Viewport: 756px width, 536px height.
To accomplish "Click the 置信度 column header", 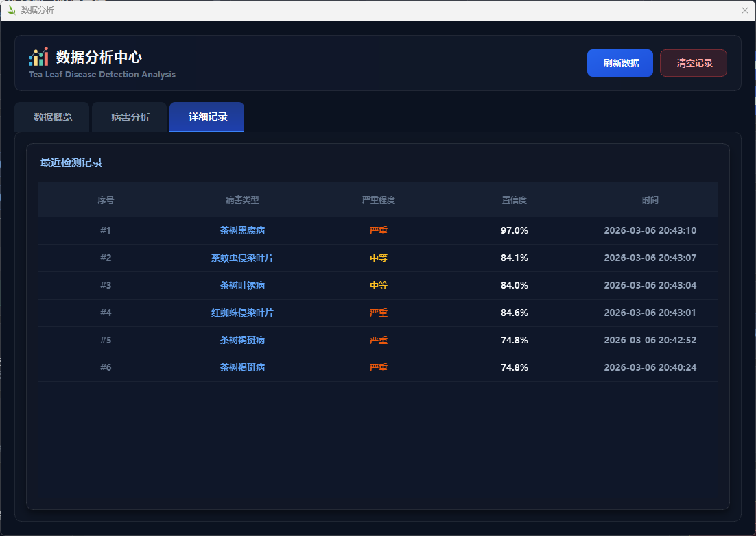I will pos(515,200).
